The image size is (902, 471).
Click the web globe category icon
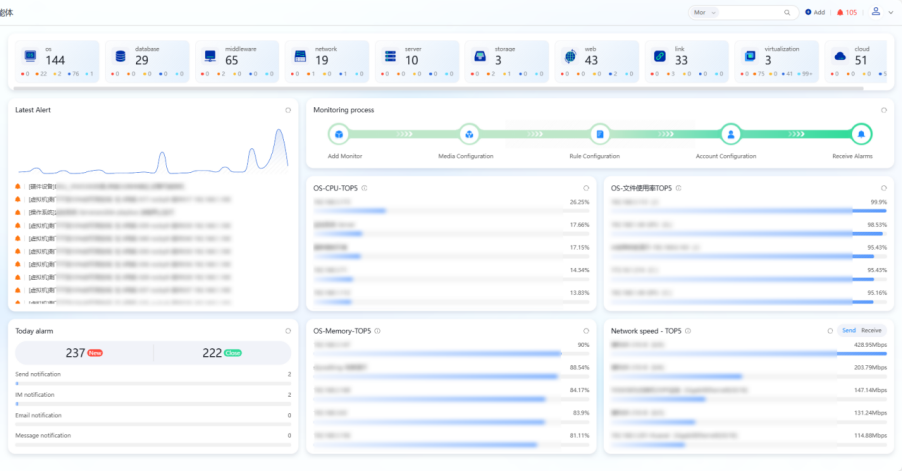[569, 55]
